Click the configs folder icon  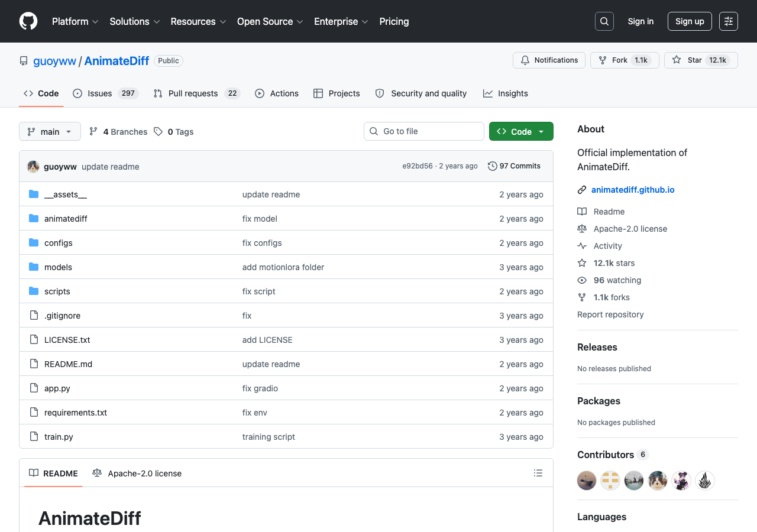pyautogui.click(x=34, y=243)
